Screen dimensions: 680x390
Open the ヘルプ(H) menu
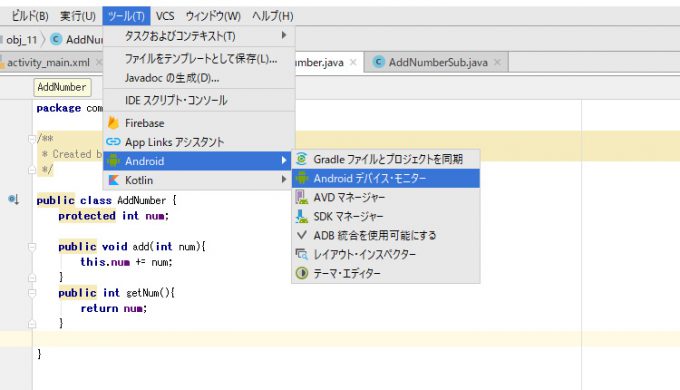pos(273,16)
